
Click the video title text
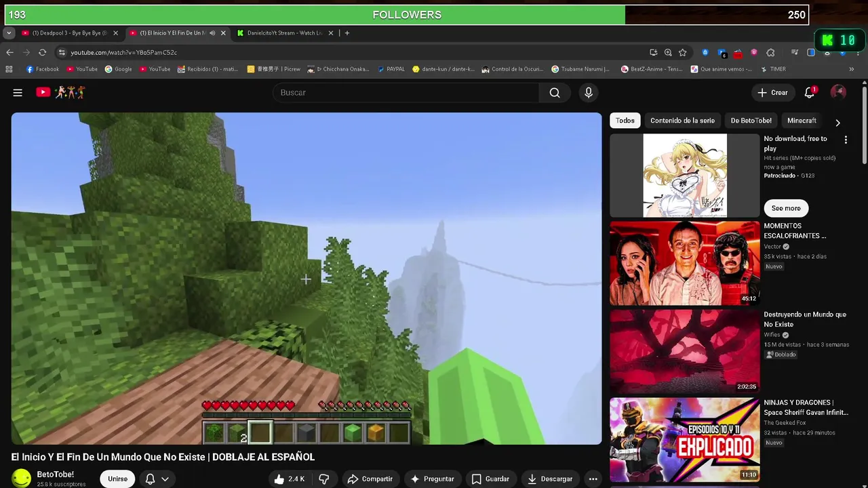tap(163, 457)
